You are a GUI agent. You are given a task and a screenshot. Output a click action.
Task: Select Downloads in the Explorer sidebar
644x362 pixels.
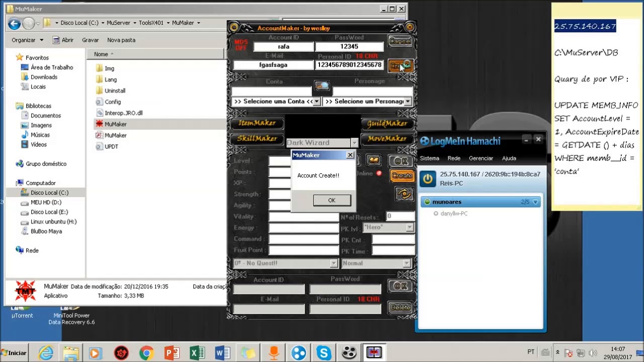click(44, 77)
